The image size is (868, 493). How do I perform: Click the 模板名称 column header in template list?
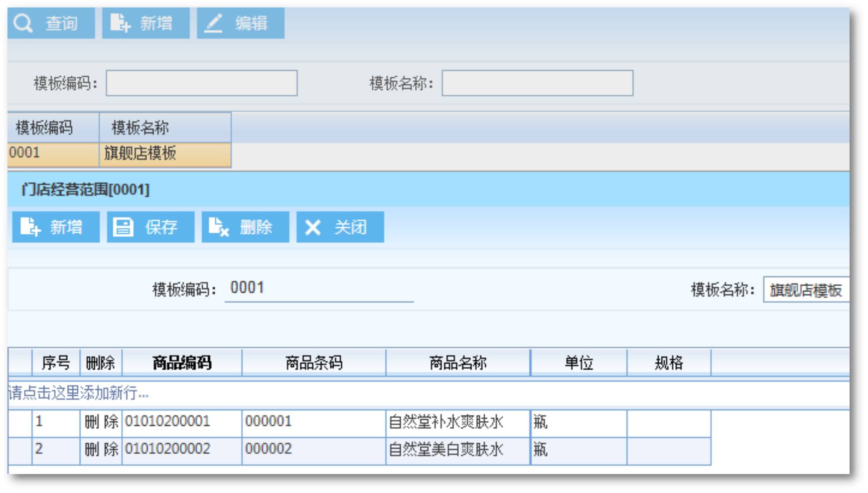pos(165,128)
